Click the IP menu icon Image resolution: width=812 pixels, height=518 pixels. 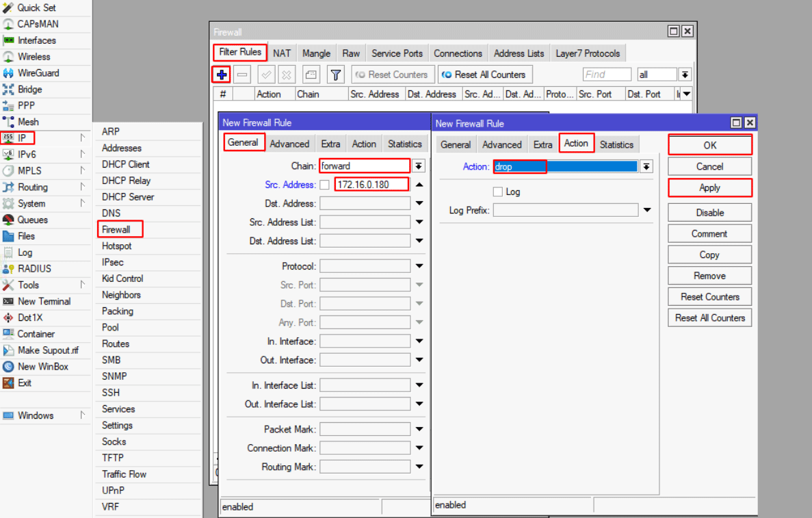pyautogui.click(x=8, y=138)
